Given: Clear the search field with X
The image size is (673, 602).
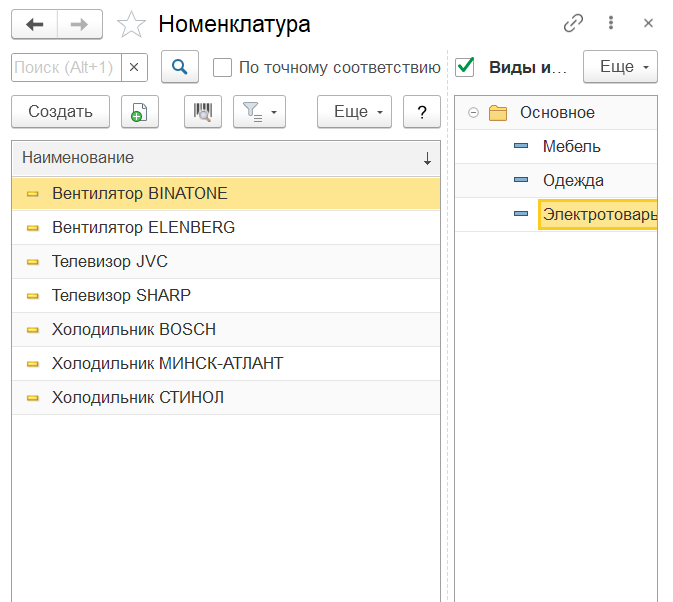Looking at the screenshot, I should tap(134, 67).
